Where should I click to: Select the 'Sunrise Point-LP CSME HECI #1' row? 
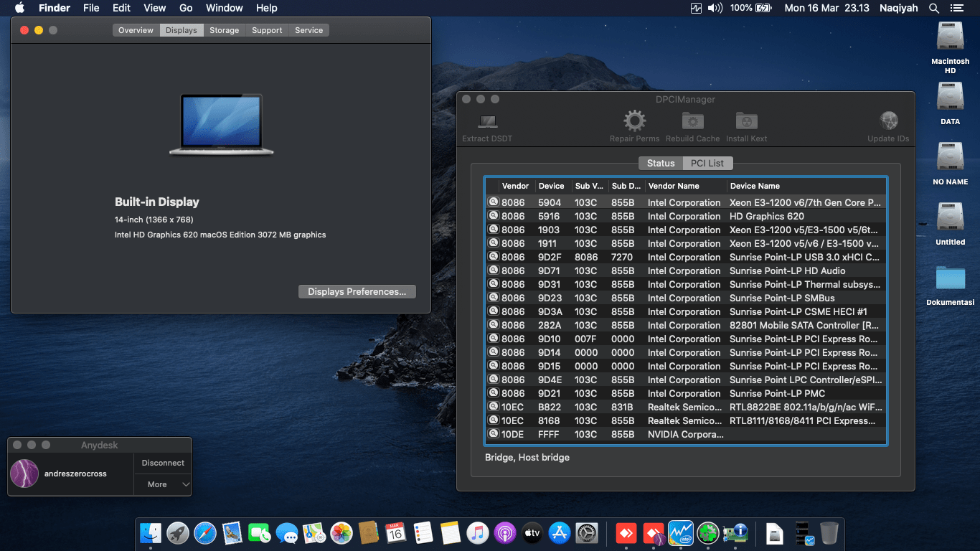coord(686,311)
